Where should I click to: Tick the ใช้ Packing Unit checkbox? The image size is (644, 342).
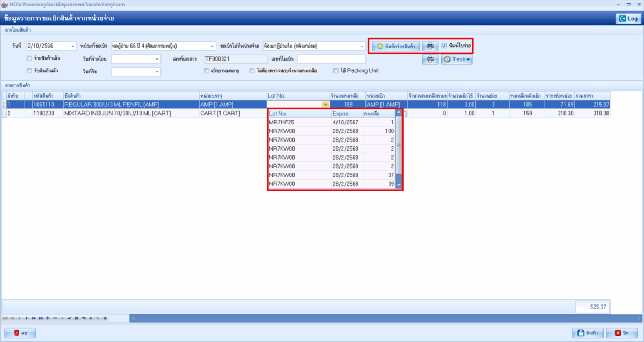point(336,71)
